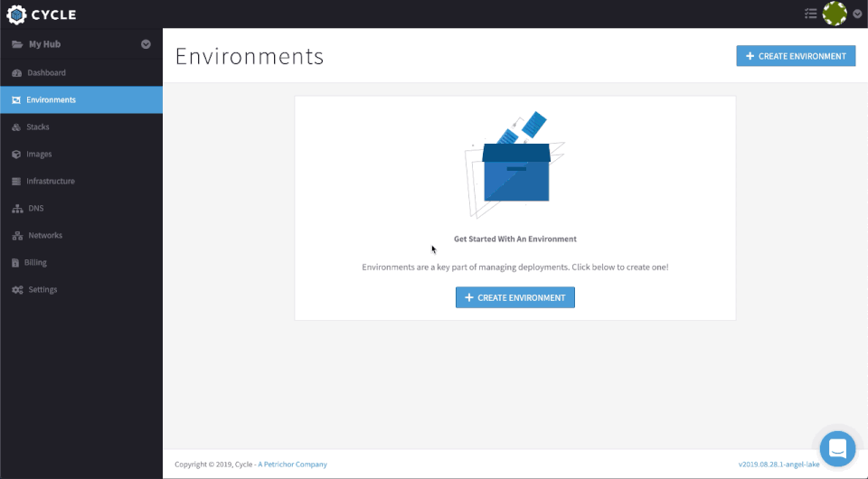Screen dimensions: 868x479
Task: Click the My Hub folder icon
Action: (x=17, y=44)
